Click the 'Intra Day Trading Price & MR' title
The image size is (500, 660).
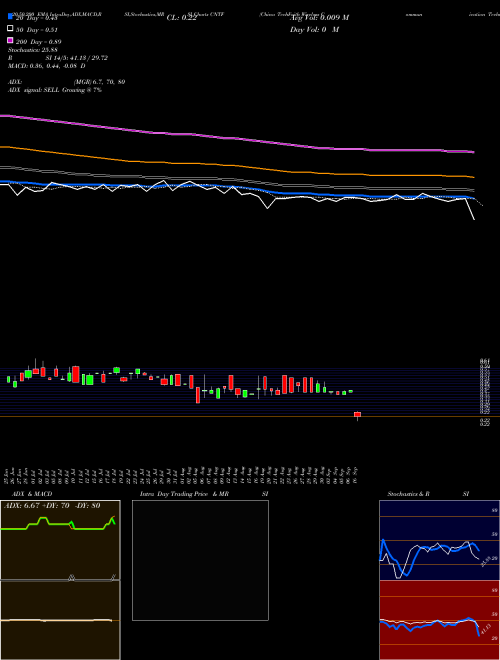[x=184, y=494]
